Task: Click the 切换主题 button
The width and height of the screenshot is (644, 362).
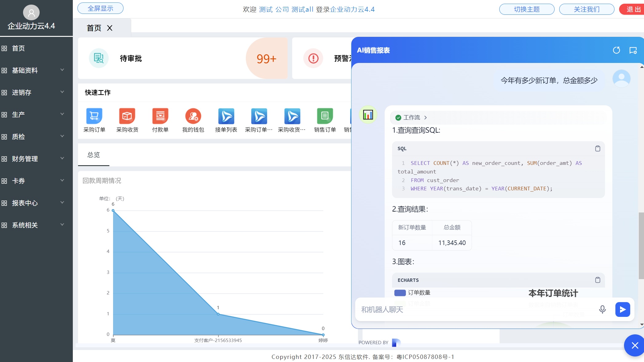Action: point(526,9)
